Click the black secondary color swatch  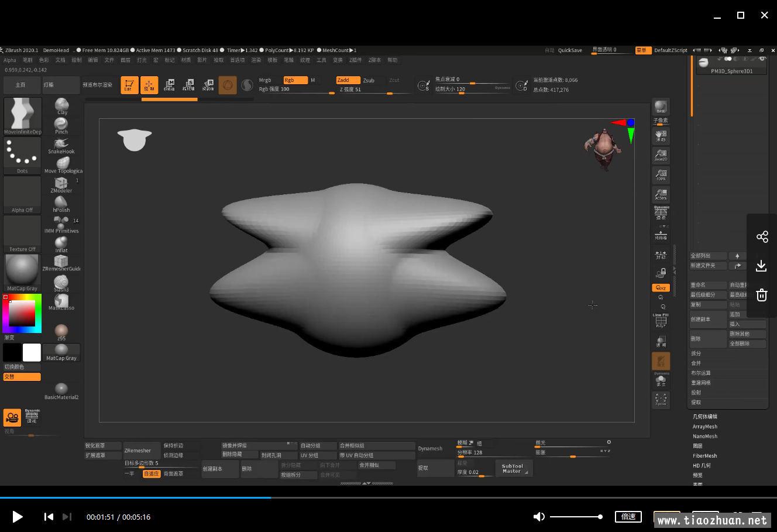[x=12, y=352]
